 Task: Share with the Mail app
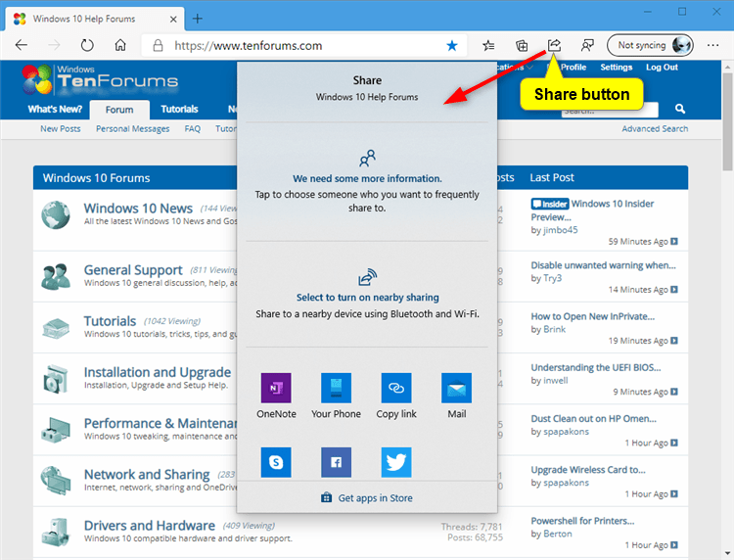click(x=456, y=388)
